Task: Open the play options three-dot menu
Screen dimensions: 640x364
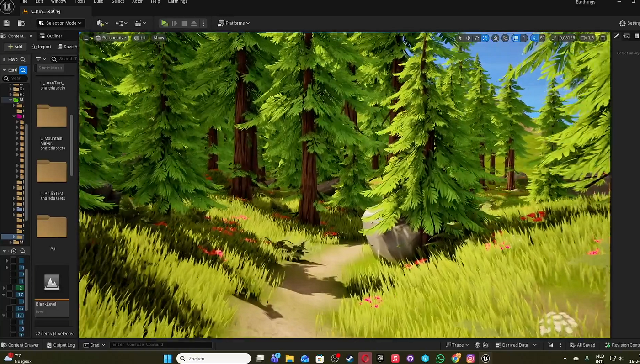Action: 203,23
